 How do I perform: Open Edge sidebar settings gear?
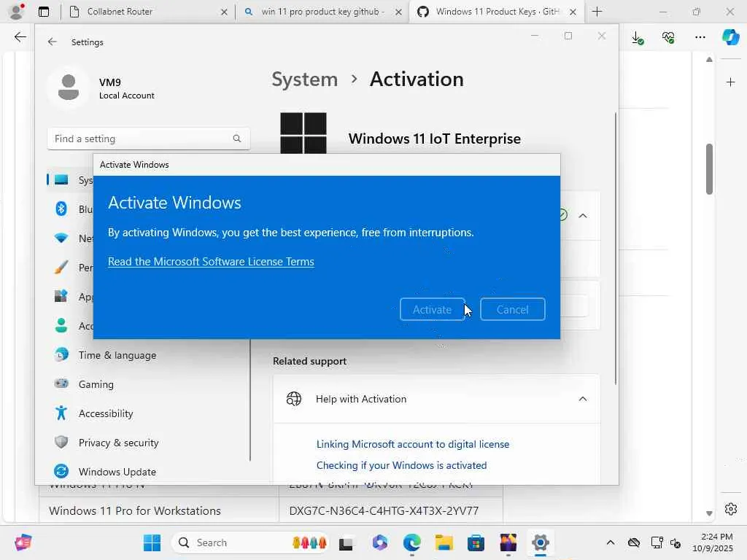[x=730, y=509]
